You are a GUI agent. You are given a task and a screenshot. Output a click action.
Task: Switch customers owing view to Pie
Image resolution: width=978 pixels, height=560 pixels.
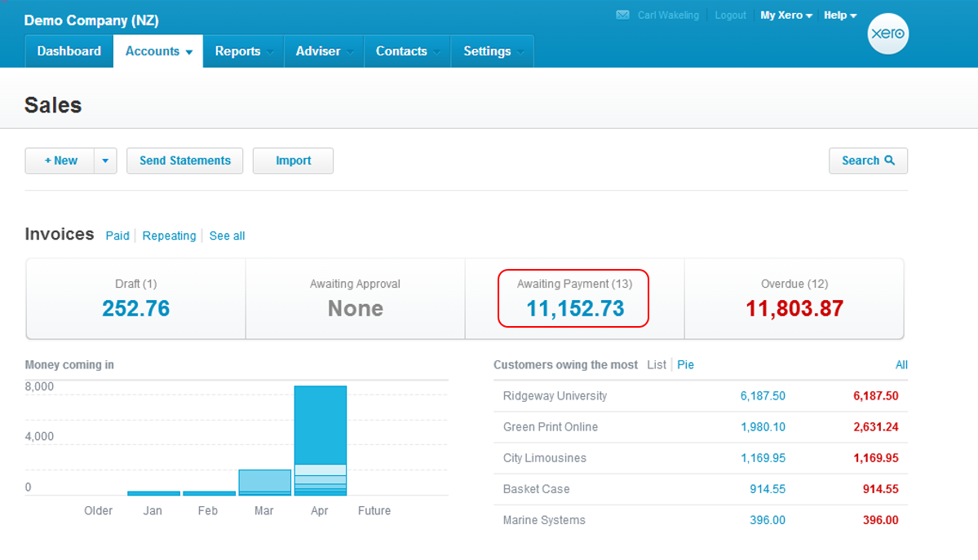pos(685,365)
